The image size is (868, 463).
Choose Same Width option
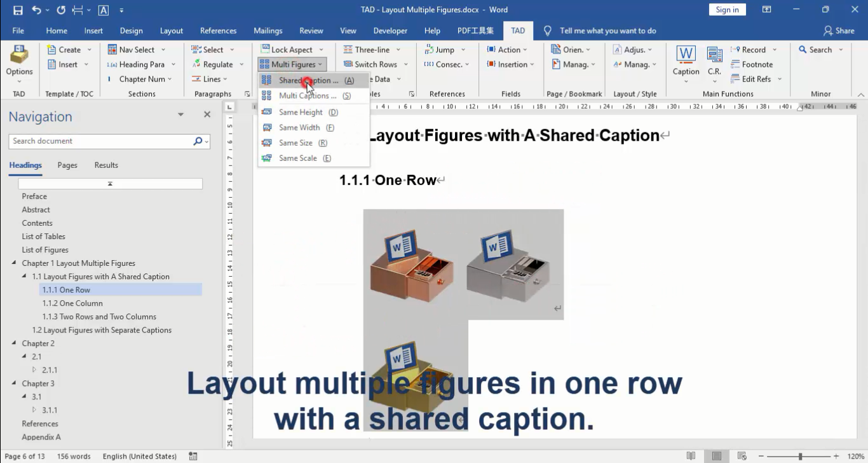click(x=314, y=128)
